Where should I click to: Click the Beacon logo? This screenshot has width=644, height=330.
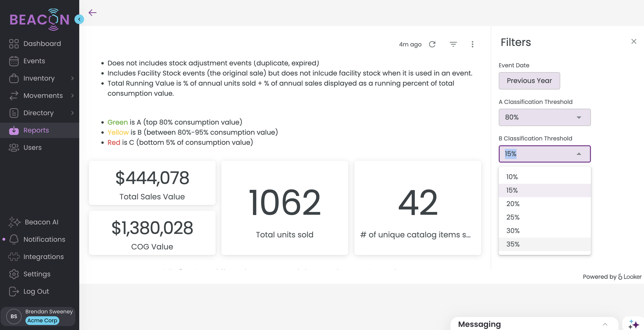pos(39,19)
